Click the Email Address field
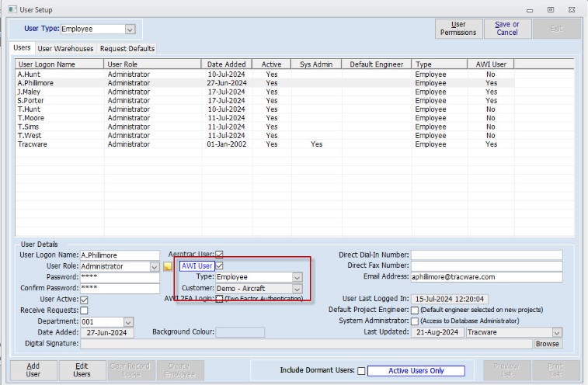This screenshot has height=385, width=588. tap(487, 277)
